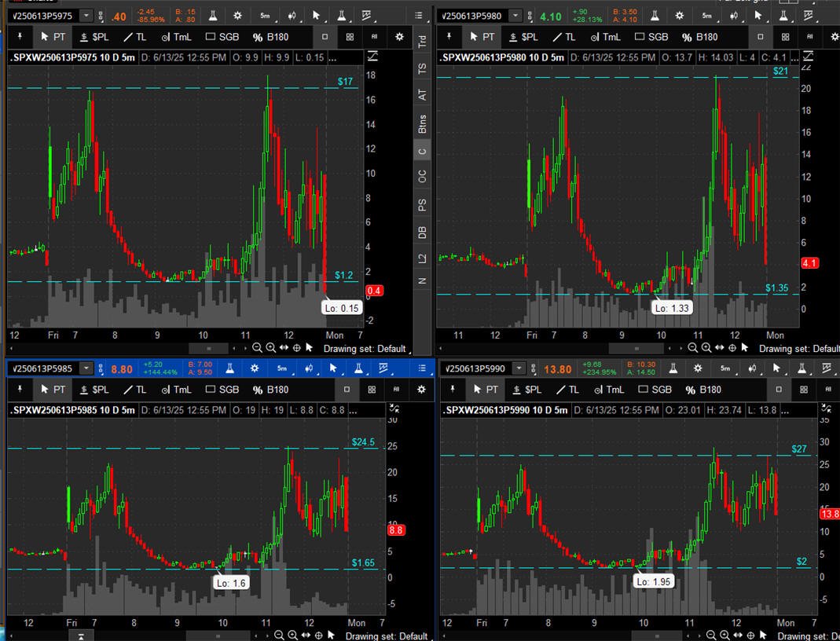Open the Btns sidebar tab
The image size is (840, 641).
tap(422, 123)
